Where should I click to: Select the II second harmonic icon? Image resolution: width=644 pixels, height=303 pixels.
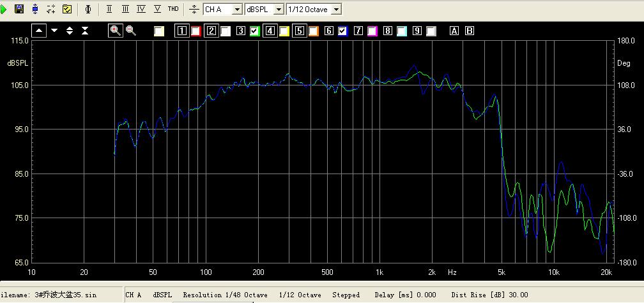coord(109,9)
